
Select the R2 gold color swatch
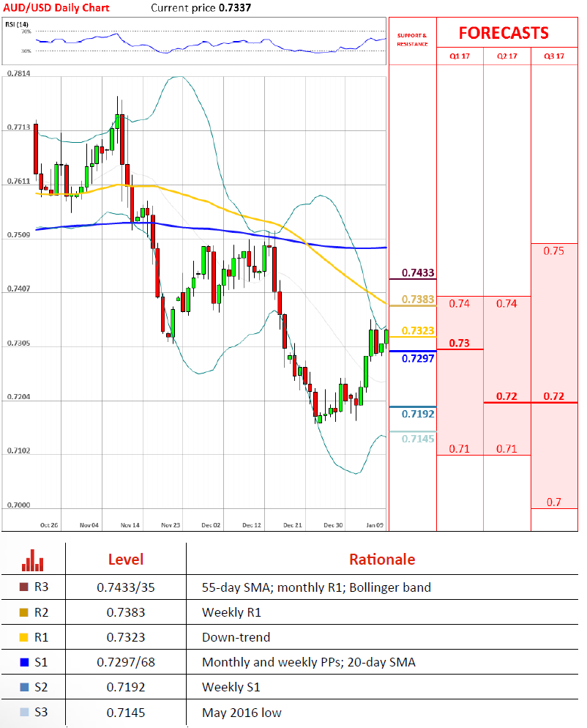23,612
